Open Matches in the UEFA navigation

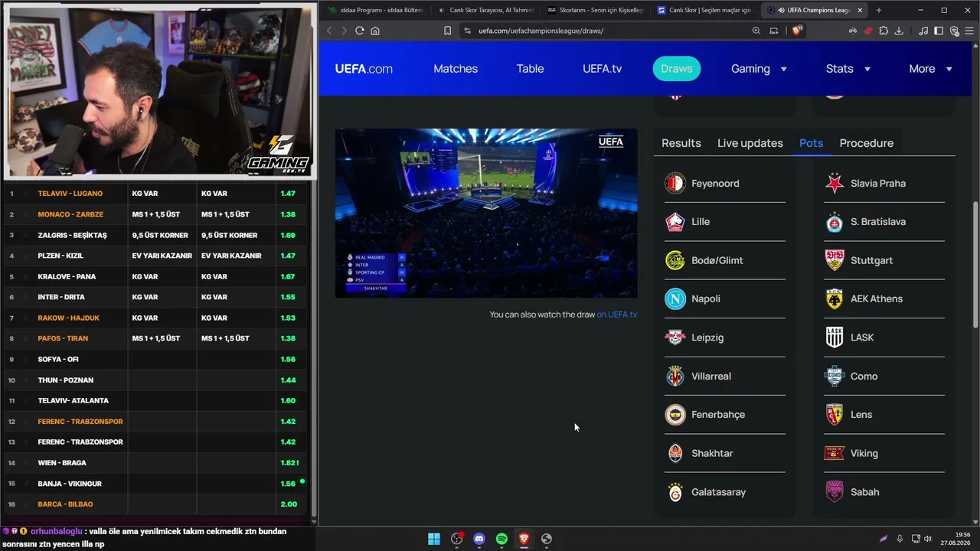pos(456,69)
